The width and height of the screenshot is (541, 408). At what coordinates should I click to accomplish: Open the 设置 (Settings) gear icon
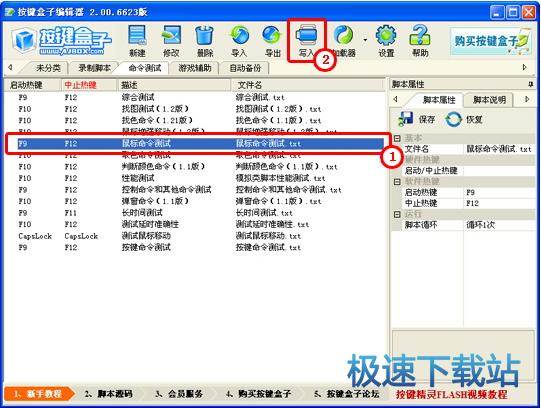[x=386, y=41]
